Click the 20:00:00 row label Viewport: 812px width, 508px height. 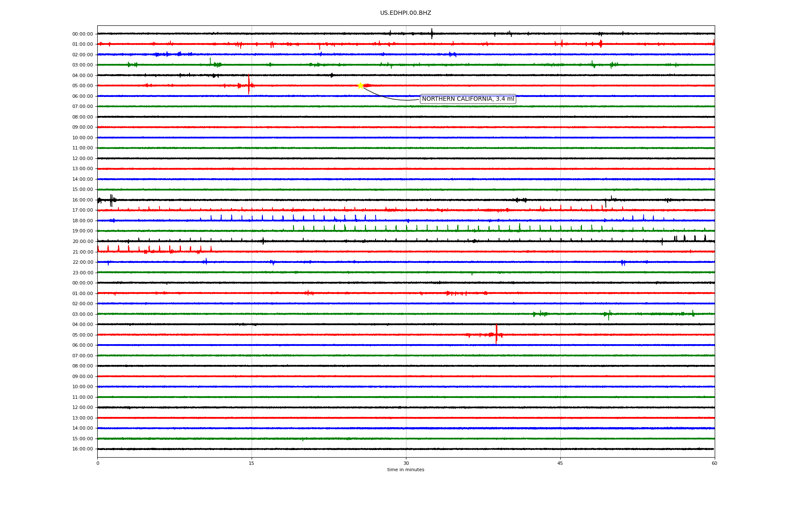point(82,242)
